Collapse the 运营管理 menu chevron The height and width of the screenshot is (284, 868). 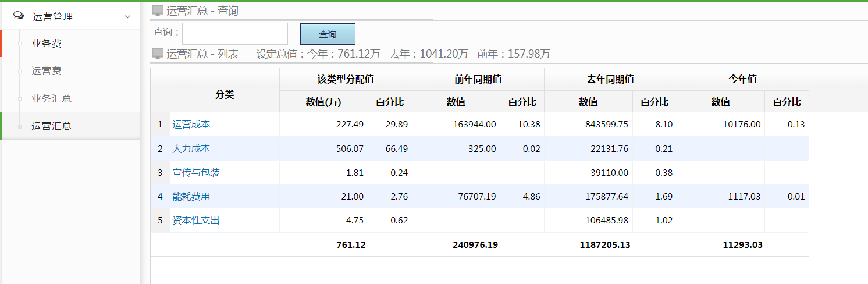tap(127, 17)
